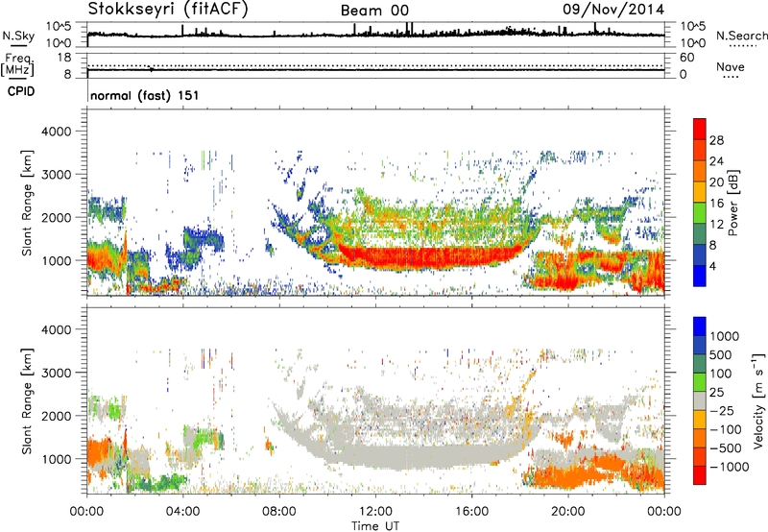Pick the gray segment of Velocity colorbar

700,401
